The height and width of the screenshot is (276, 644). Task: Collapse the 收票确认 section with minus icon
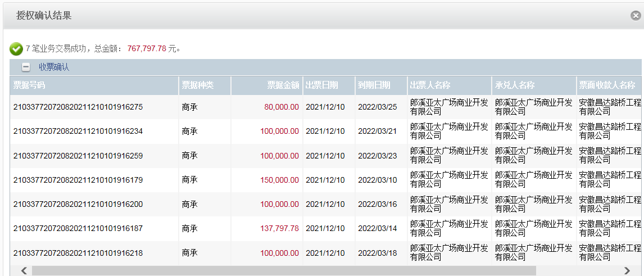[26, 67]
